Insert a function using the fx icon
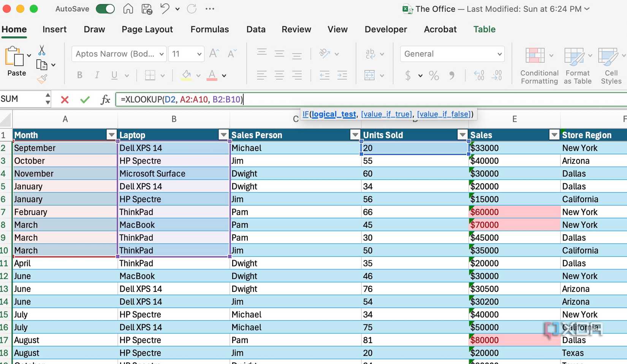 click(105, 99)
